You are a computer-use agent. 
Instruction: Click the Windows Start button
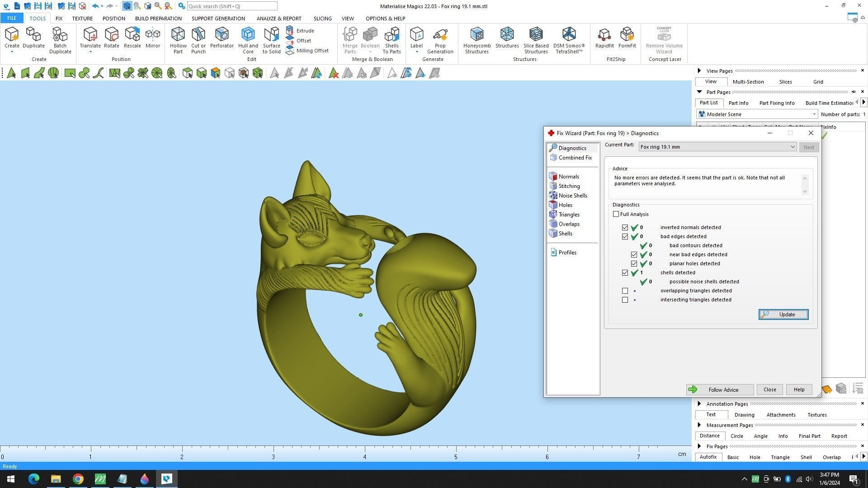pyautogui.click(x=11, y=479)
